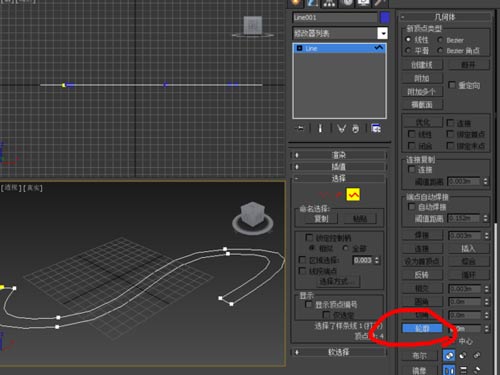Tick the 锁定控制柄 checkbox
The width and height of the screenshot is (500, 375).
point(309,237)
